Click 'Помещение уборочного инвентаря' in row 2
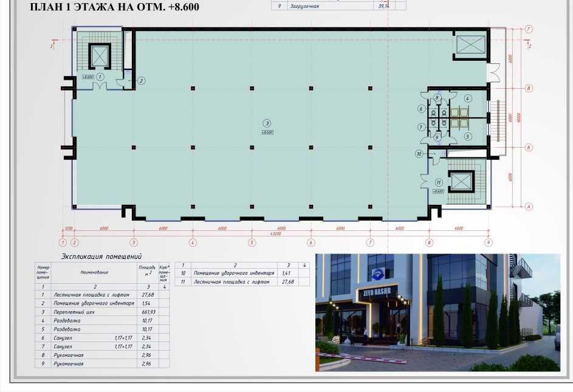This screenshot has height=392, width=573. coord(94,303)
